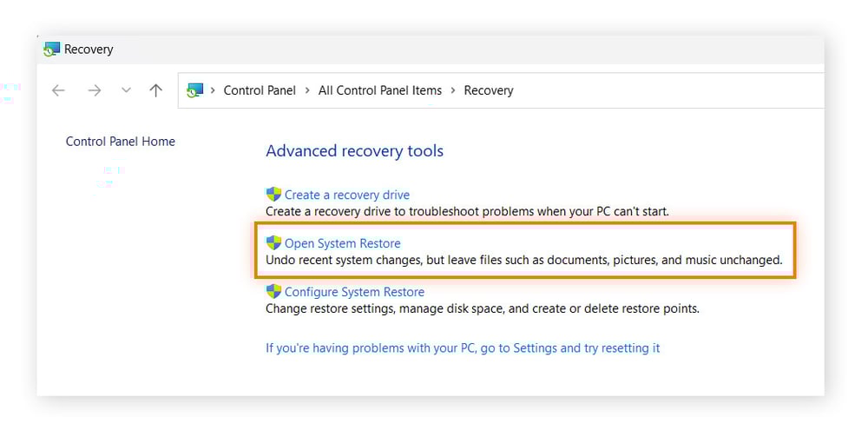Click the computer icon in the address bar
Viewport: 868px width, 437px height.
coord(194,90)
